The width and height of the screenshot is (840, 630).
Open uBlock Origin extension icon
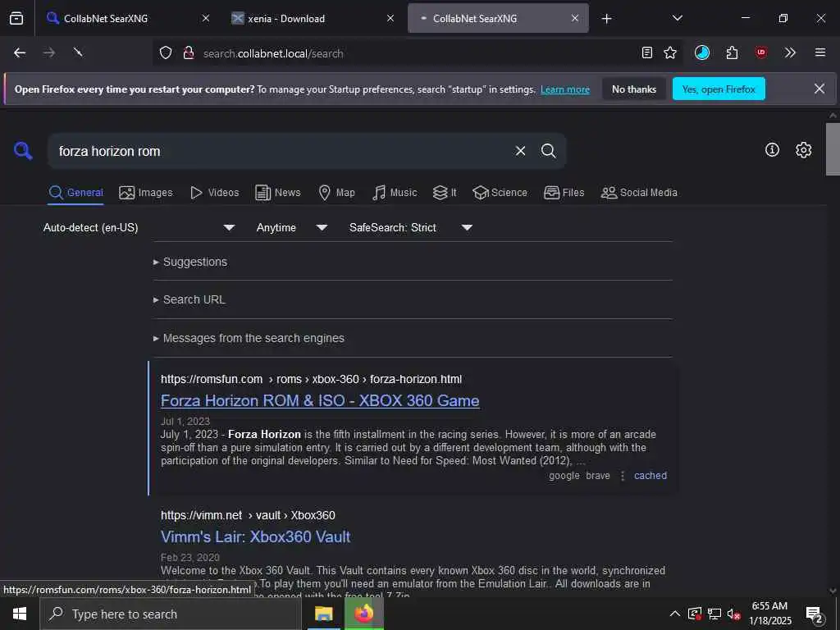760,52
